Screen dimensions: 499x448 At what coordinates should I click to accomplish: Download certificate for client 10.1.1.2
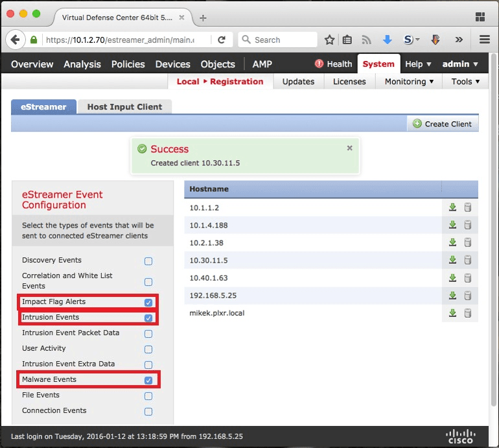(452, 207)
